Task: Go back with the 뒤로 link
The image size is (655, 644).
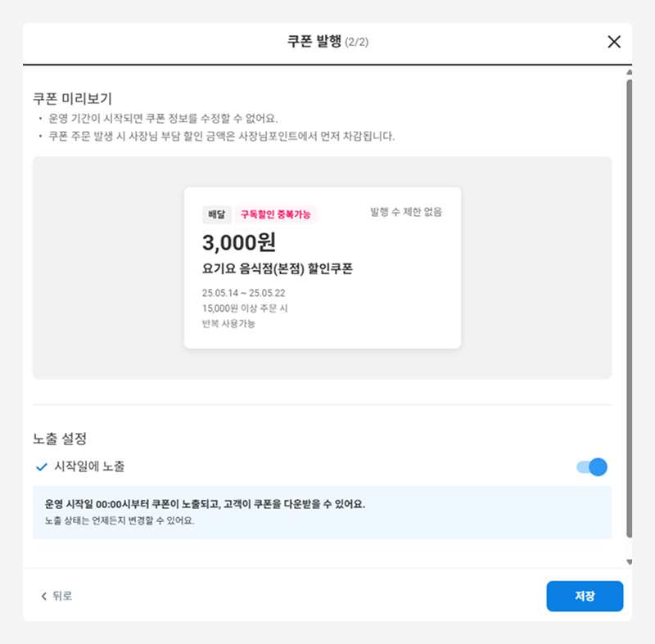Action: pyautogui.click(x=56, y=596)
